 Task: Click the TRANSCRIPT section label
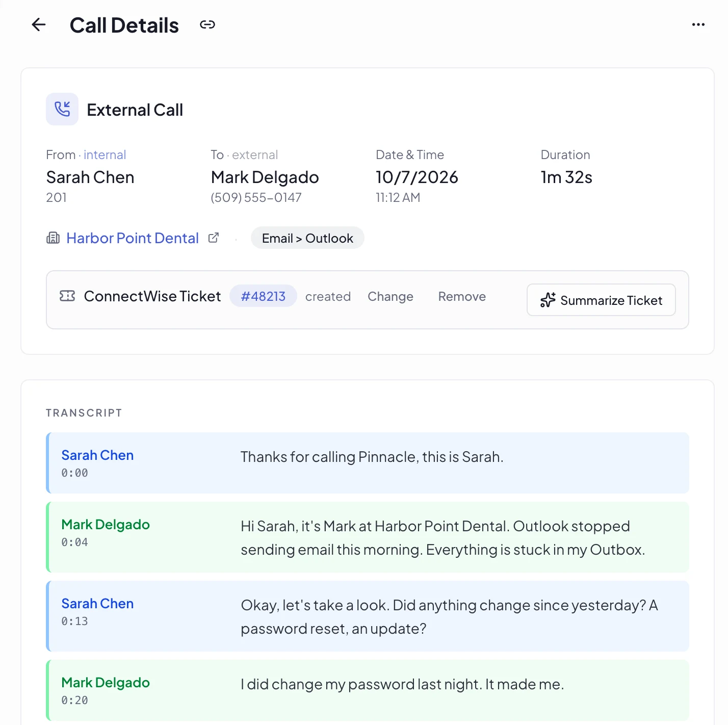tap(84, 413)
